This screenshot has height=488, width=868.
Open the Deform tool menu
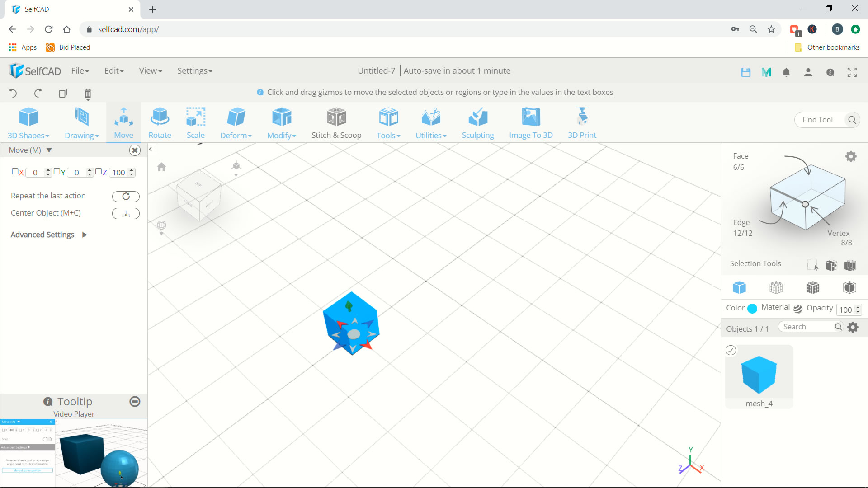coord(236,123)
